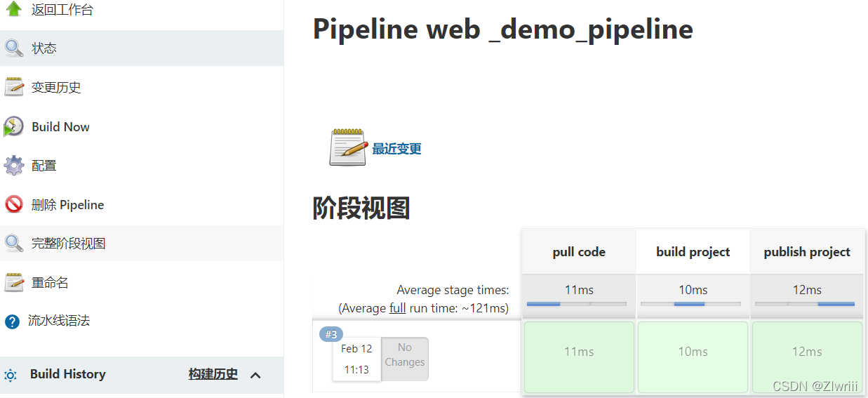Open the 配置 page

tap(44, 166)
